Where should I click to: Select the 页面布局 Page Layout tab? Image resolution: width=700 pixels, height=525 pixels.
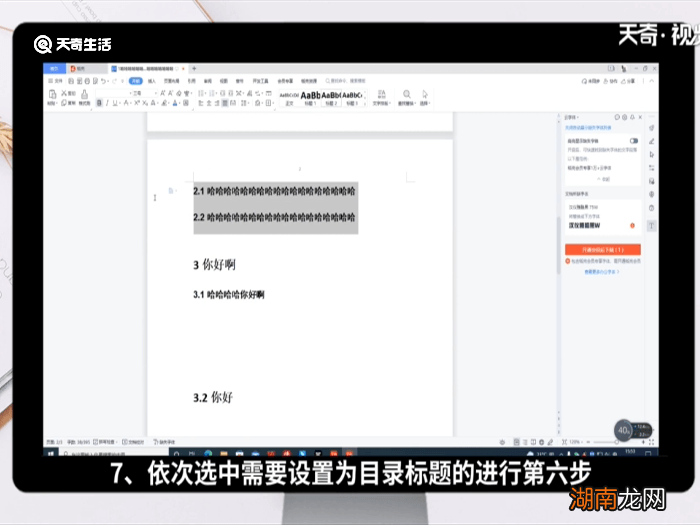[171, 81]
